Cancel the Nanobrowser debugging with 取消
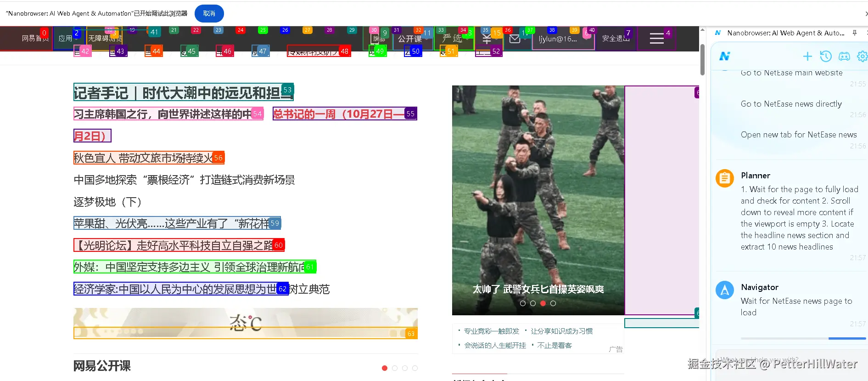 [209, 13]
